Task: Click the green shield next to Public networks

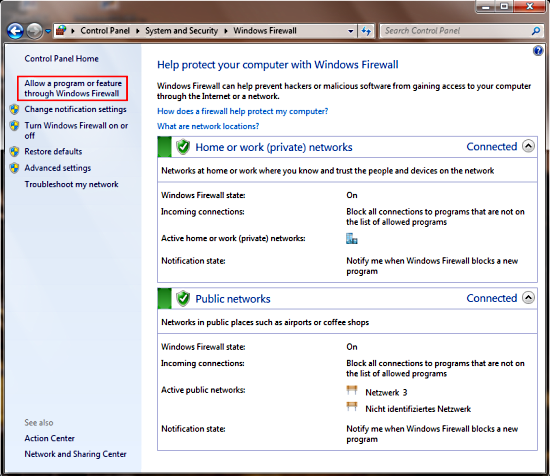Action: pyautogui.click(x=183, y=299)
